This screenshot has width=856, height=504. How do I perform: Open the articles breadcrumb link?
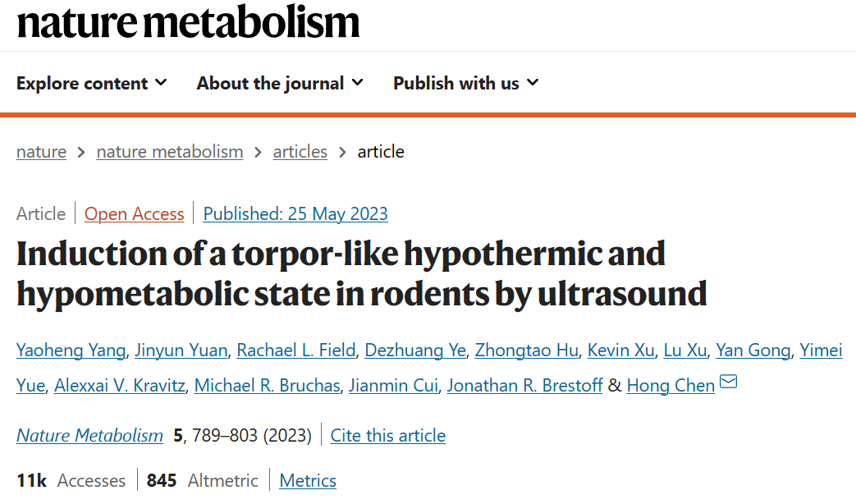pos(300,152)
